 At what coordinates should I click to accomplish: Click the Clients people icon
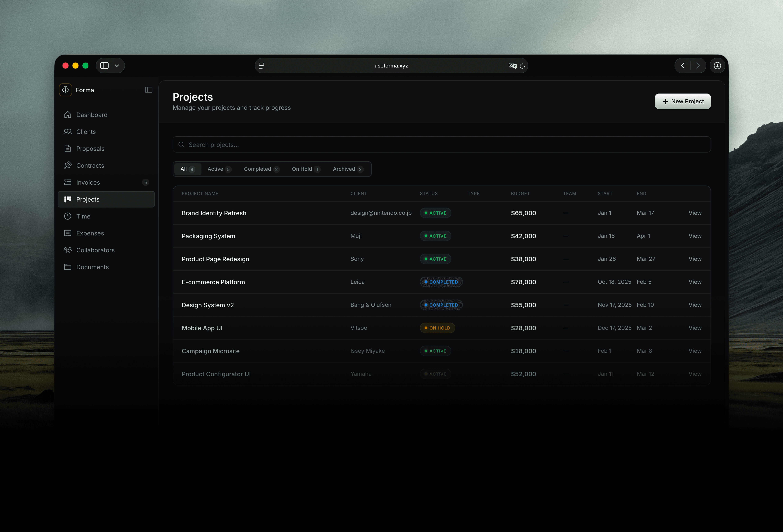[68, 131]
